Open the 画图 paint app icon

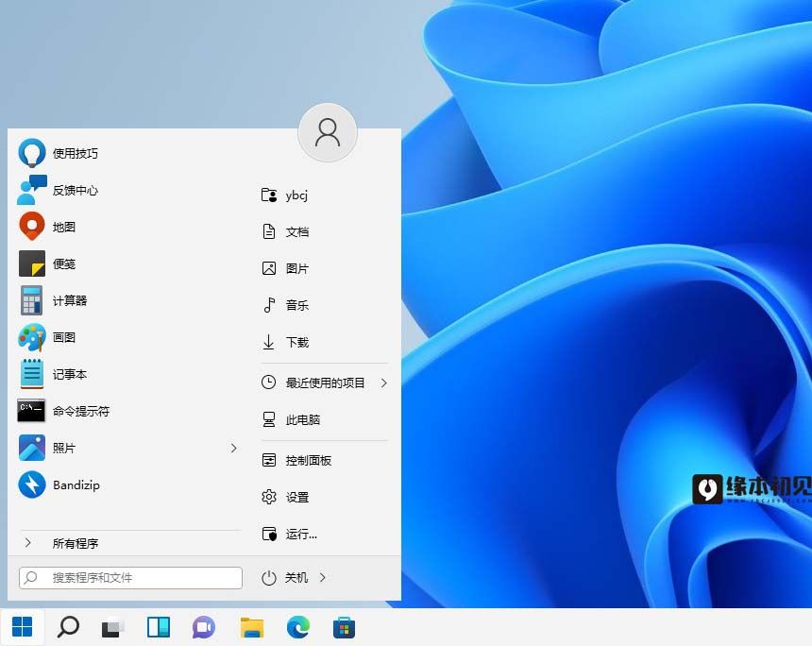(31, 337)
